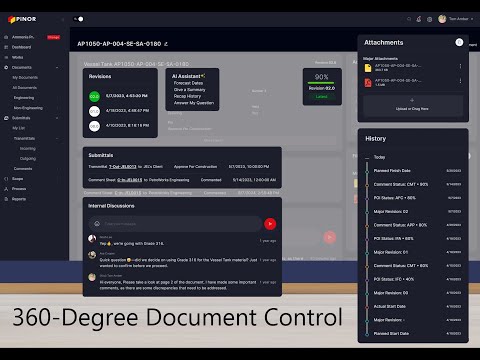The height and width of the screenshot is (360, 480).
Task: Click the Reports sidebar icon
Action: coord(6,199)
